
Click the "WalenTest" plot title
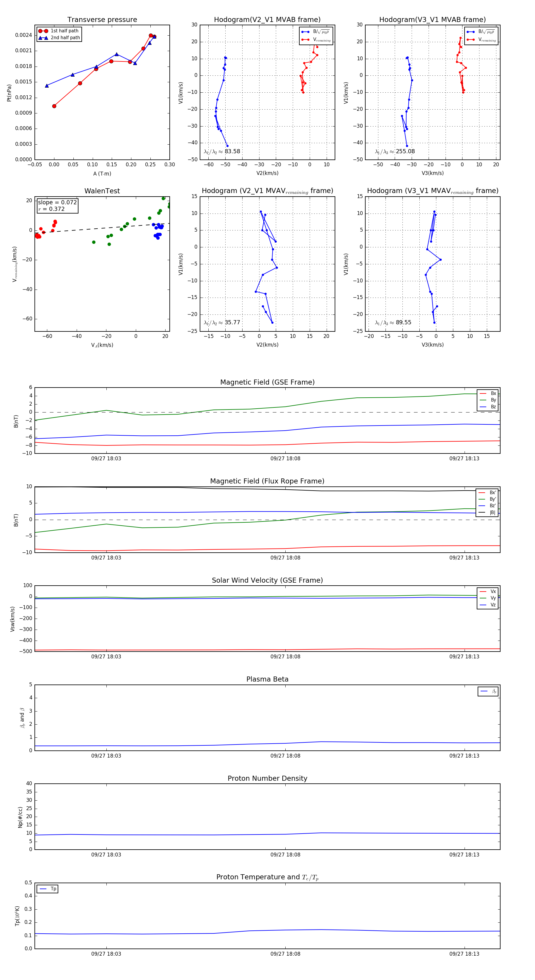102,191
